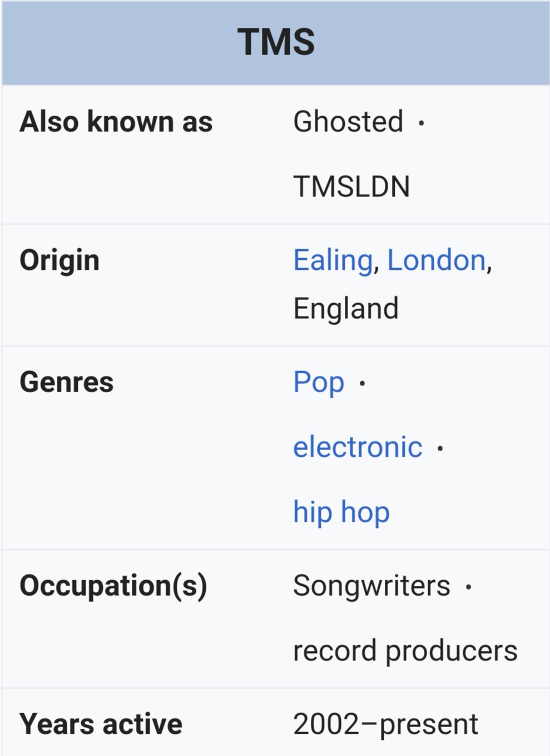Open the Ealing link
This screenshot has width=550, height=756.
[333, 261]
